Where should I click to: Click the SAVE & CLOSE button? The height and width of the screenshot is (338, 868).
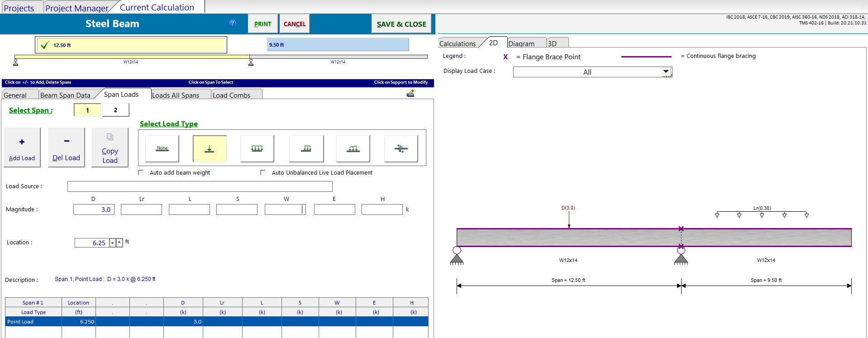coord(401,24)
